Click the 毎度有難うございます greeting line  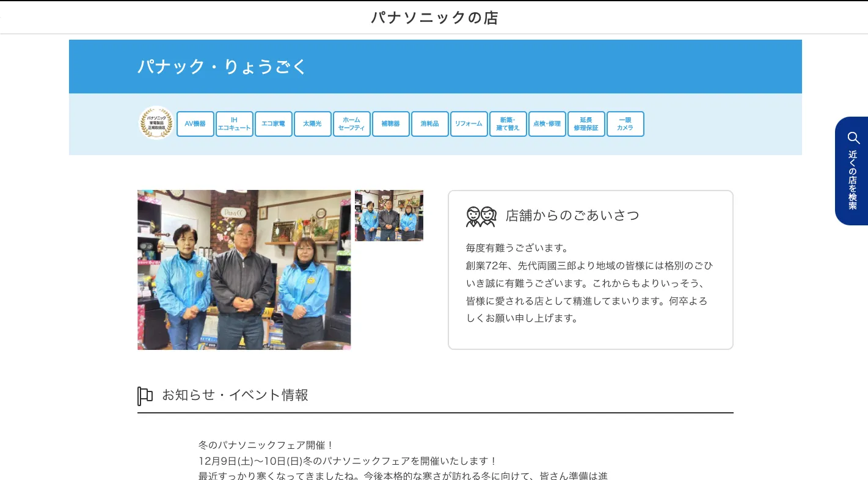pyautogui.click(x=517, y=248)
